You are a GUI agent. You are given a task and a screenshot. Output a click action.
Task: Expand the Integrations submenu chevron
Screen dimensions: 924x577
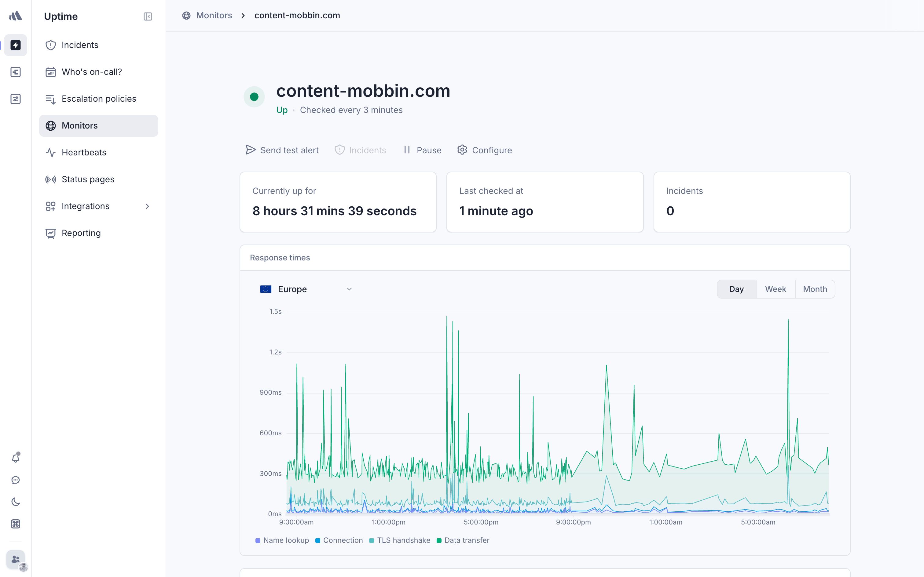[x=147, y=206]
